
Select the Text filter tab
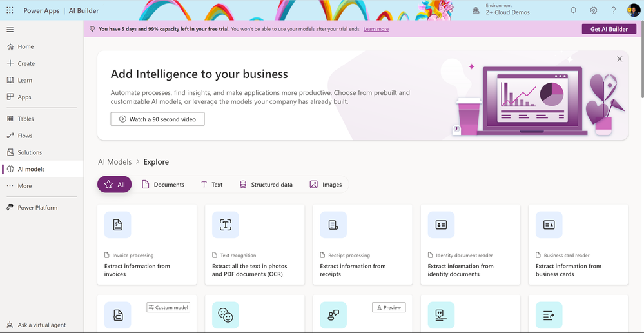(212, 185)
